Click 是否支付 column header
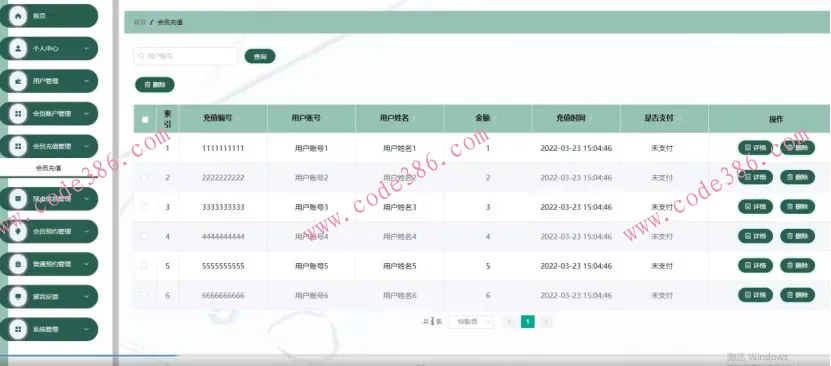Image resolution: width=831 pixels, height=366 pixels. click(x=659, y=119)
